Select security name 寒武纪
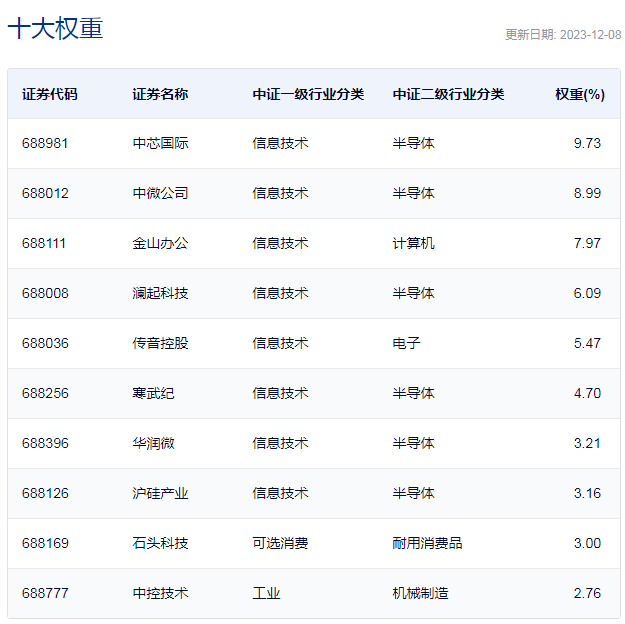625x624 pixels. (153, 394)
